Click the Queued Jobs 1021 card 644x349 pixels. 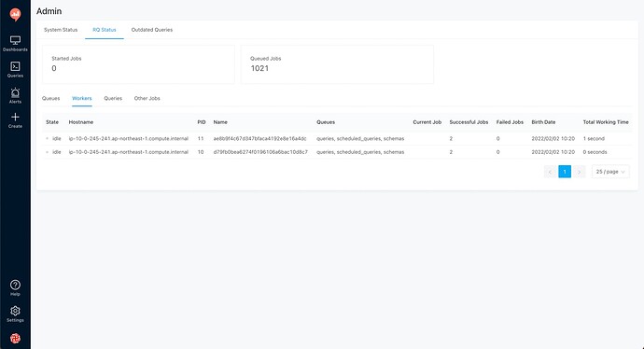(337, 64)
